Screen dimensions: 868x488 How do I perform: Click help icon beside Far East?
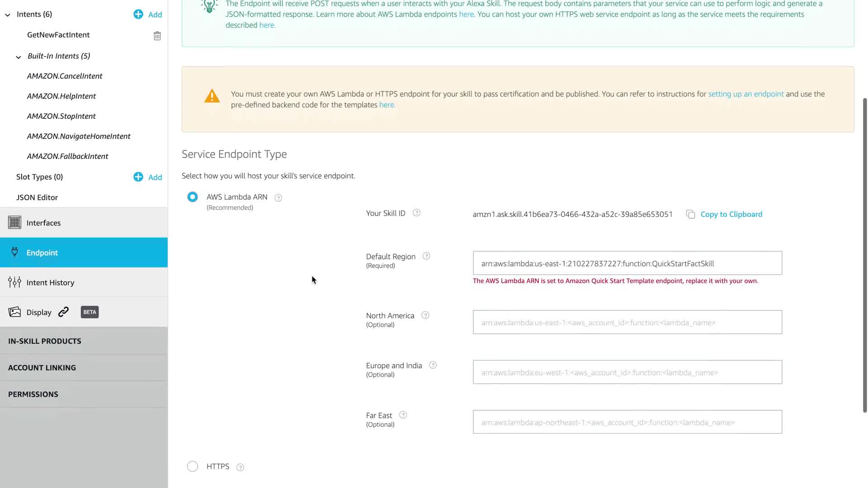[403, 415]
